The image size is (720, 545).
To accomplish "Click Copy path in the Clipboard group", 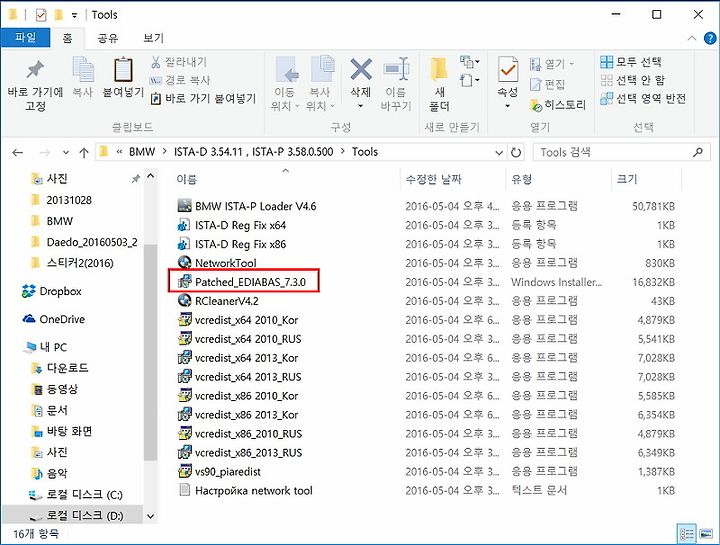I will 180,80.
